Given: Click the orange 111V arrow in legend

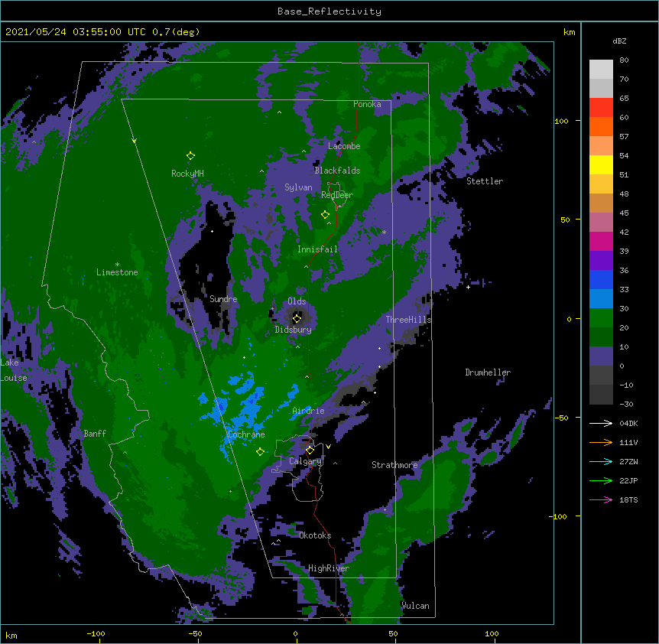Looking at the screenshot, I should point(601,442).
